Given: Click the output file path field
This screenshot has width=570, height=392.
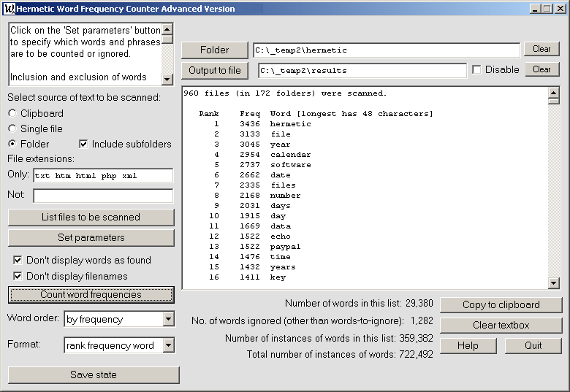Looking at the screenshot, I should (x=362, y=70).
